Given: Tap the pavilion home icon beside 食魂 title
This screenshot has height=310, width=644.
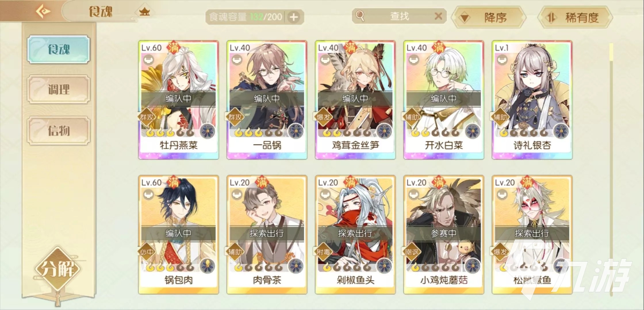Looking at the screenshot, I should [145, 12].
